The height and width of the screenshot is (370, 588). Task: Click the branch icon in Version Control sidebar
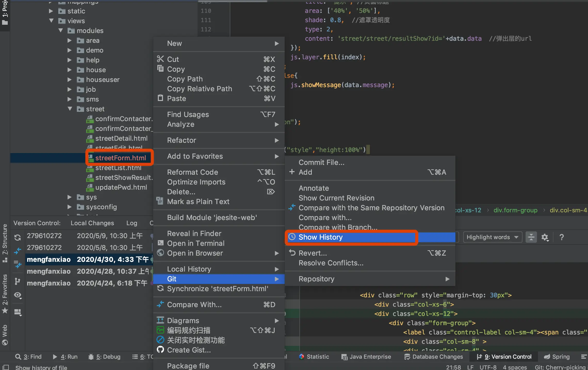(x=18, y=281)
